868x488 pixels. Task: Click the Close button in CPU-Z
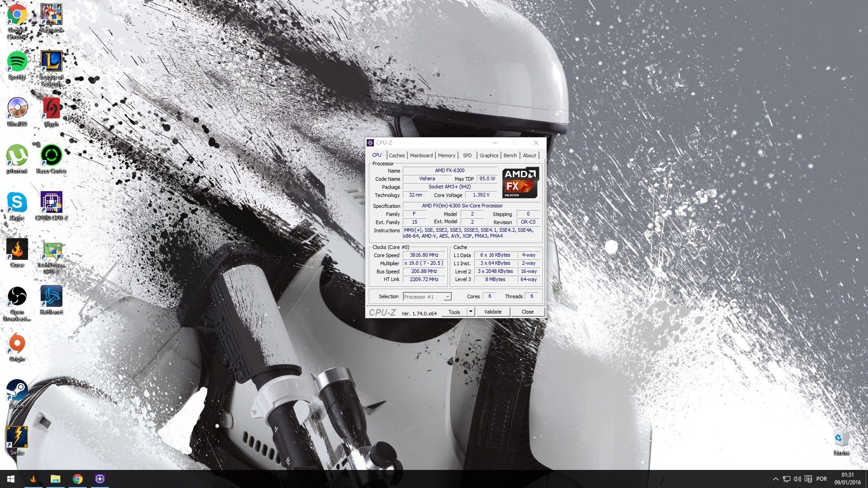pos(528,312)
